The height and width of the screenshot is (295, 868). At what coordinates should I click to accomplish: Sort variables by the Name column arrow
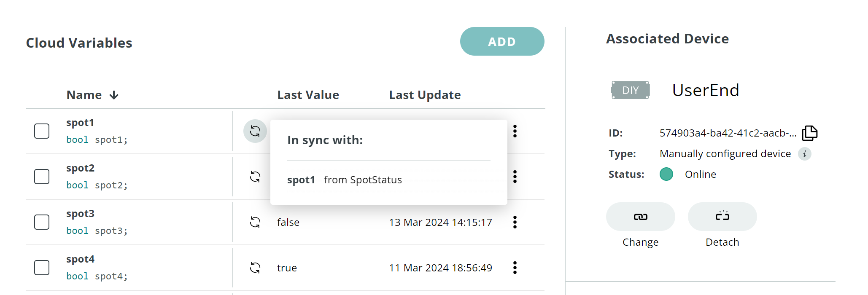[x=114, y=95]
